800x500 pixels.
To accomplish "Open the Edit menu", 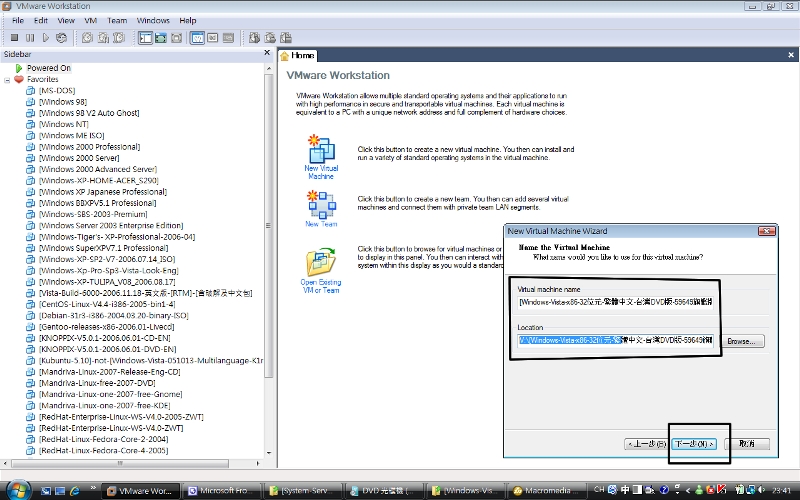I will tap(41, 20).
